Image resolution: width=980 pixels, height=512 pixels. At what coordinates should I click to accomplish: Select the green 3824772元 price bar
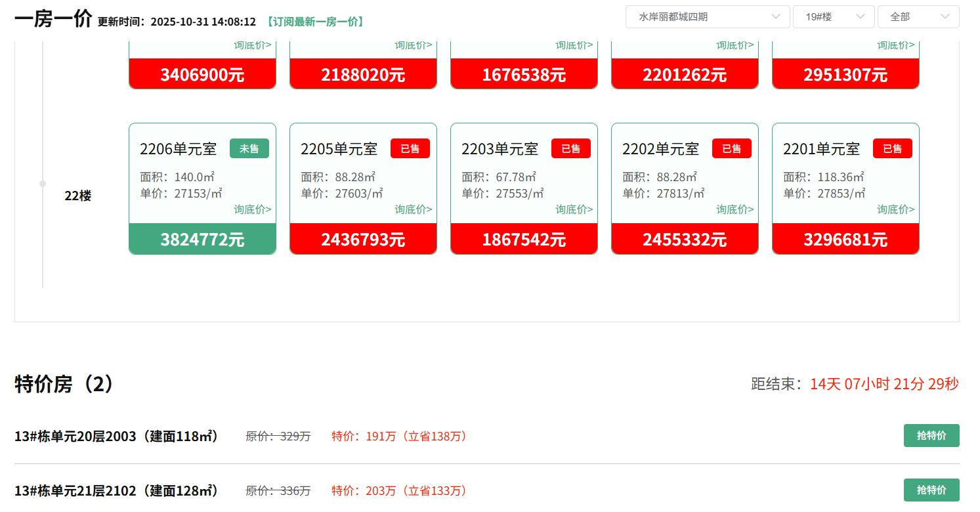point(202,239)
